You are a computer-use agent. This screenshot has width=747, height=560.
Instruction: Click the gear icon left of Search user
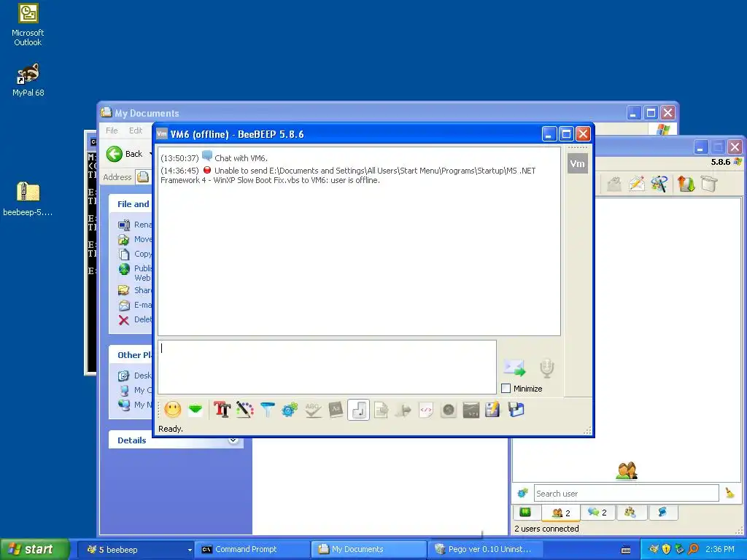tap(523, 493)
